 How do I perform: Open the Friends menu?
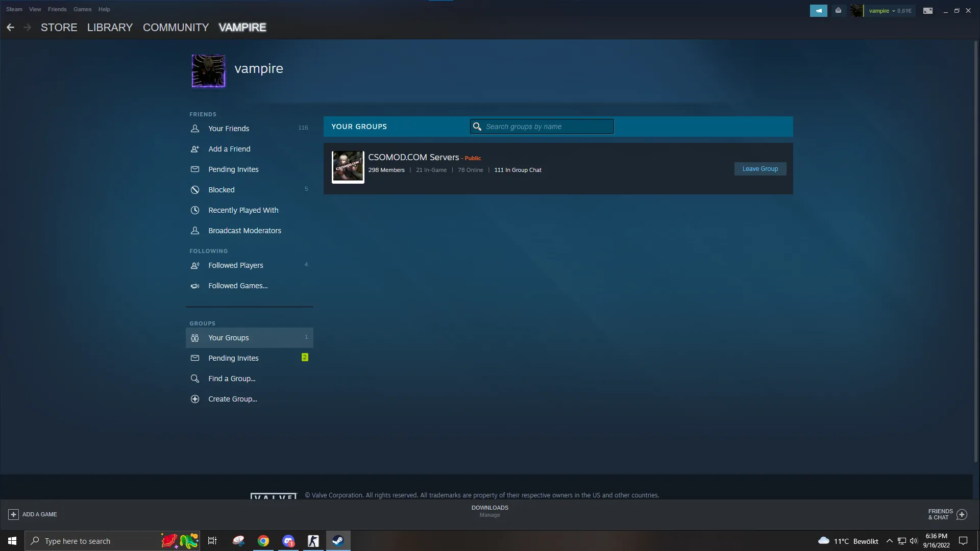(57, 9)
